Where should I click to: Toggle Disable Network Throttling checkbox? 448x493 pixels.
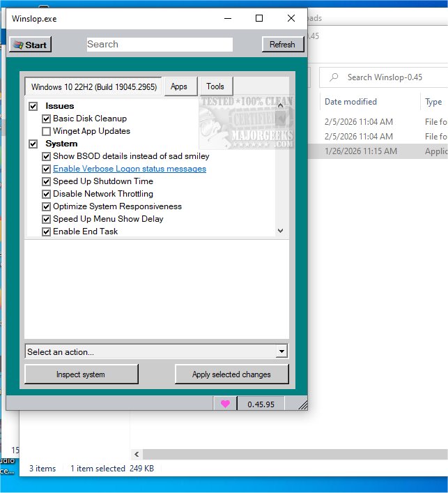[x=47, y=194]
